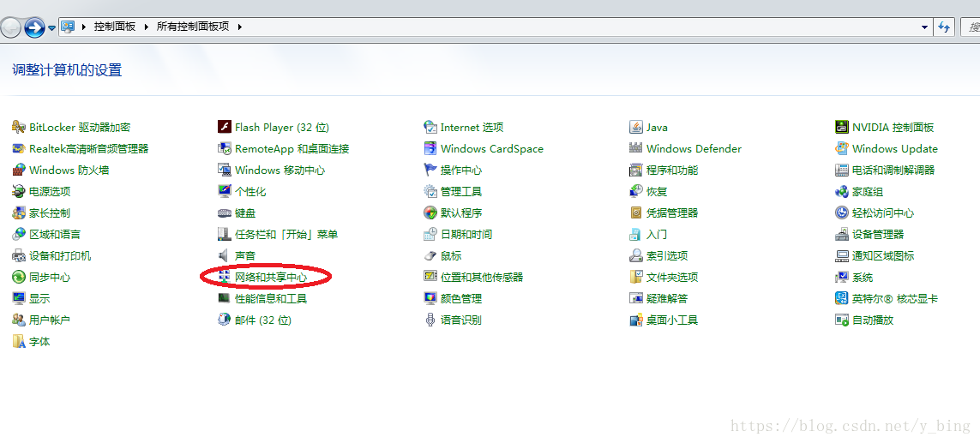Open the 索引选项 link
980x443 pixels.
click(x=667, y=255)
